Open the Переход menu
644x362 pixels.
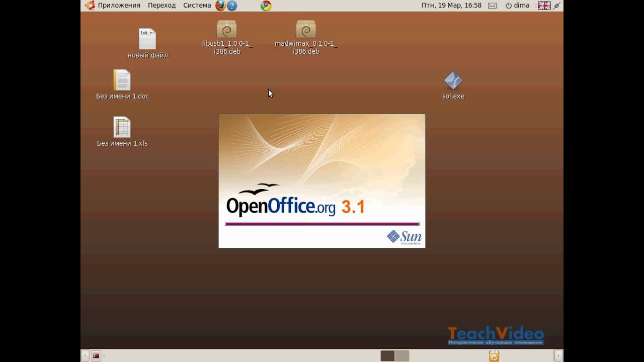coord(162,6)
